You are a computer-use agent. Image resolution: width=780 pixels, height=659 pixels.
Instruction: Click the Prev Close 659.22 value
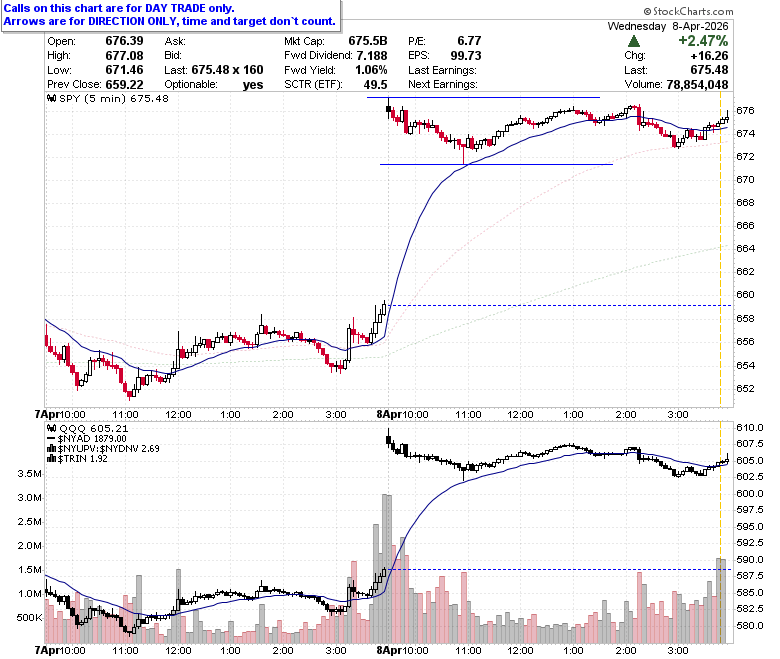(x=124, y=85)
